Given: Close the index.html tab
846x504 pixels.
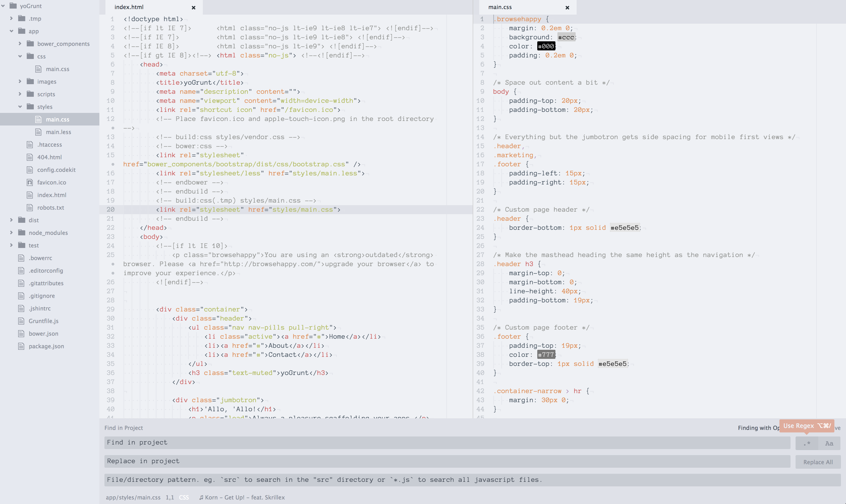Looking at the screenshot, I should (x=193, y=8).
